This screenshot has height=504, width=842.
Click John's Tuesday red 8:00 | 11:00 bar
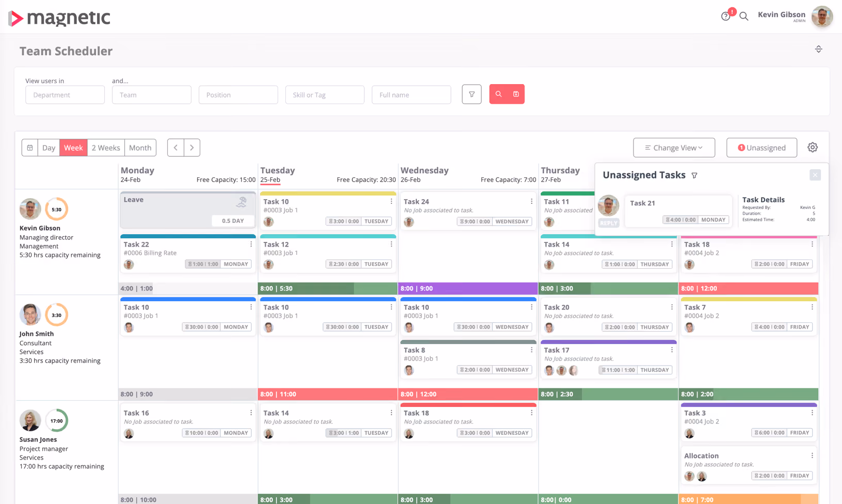[x=328, y=394]
